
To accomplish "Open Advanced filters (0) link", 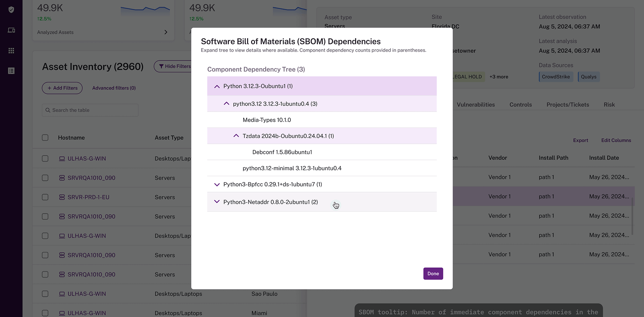I will (114, 88).
